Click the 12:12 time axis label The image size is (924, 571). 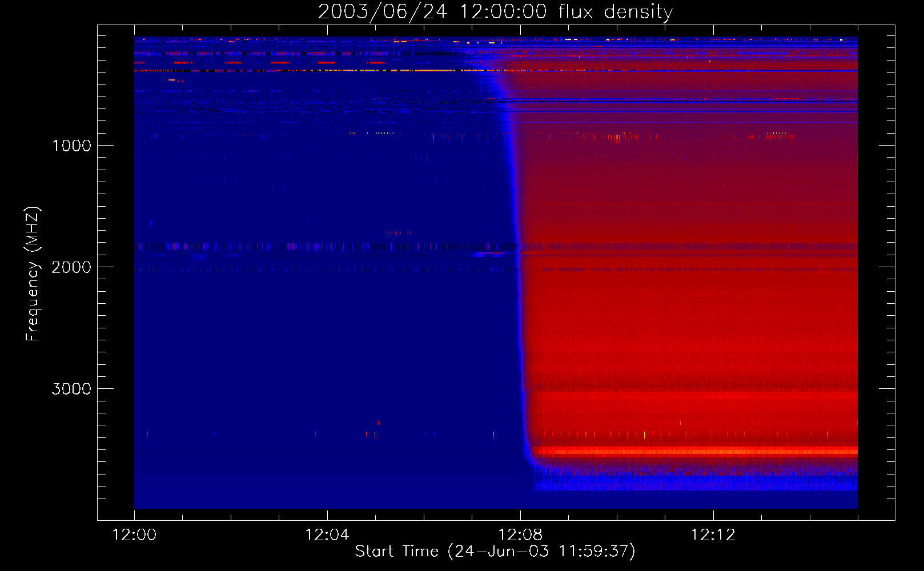pos(713,535)
